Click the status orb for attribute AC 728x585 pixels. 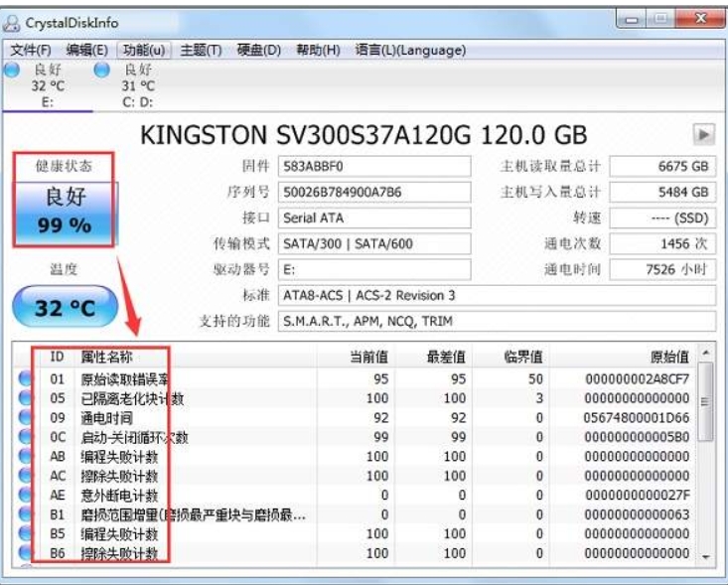[26, 476]
